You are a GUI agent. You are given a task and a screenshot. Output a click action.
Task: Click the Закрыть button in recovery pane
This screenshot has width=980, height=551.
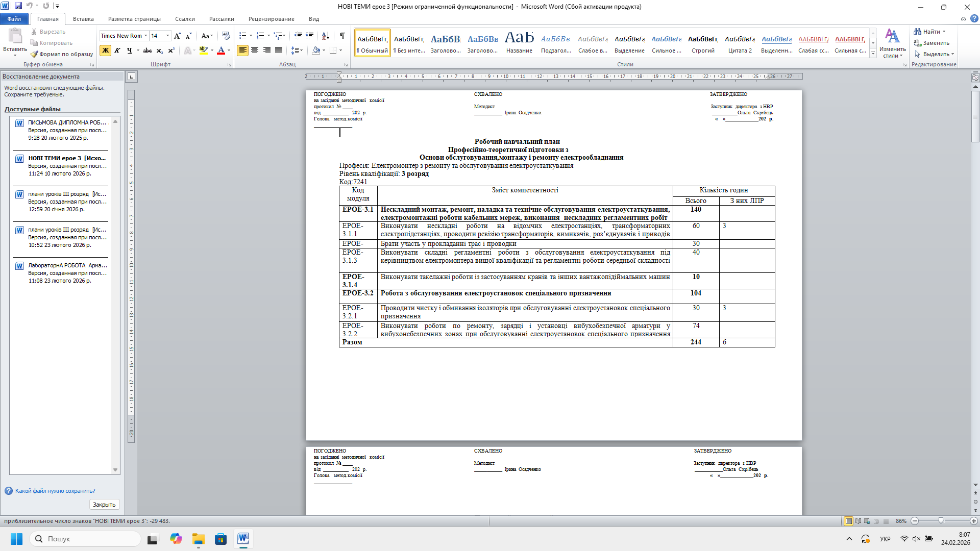pyautogui.click(x=104, y=505)
